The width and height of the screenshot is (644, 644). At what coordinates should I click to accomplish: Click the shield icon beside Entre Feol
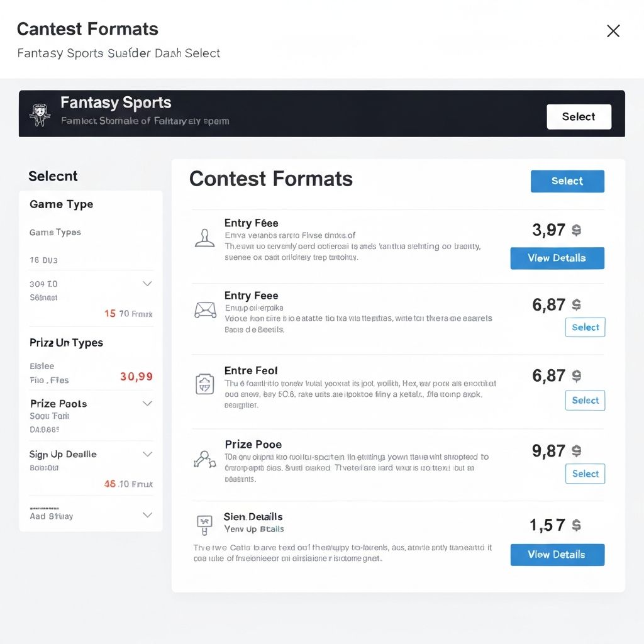pos(205,384)
